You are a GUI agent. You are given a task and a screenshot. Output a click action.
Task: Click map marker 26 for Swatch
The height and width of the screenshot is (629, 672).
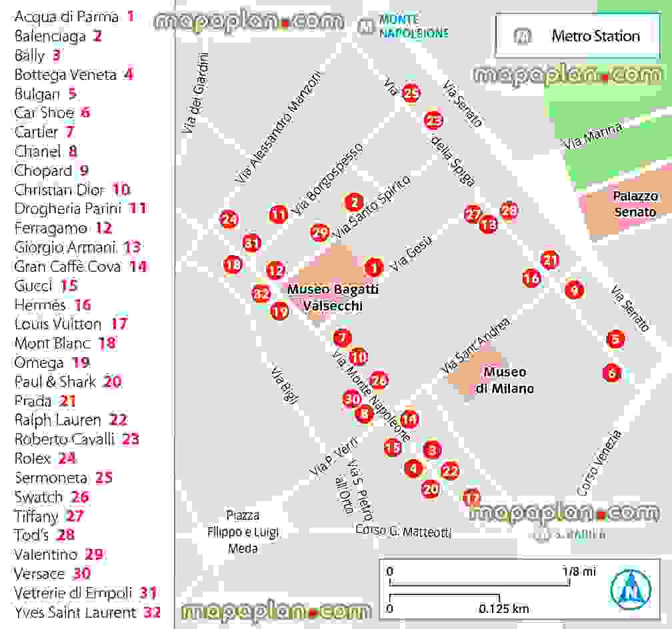[x=379, y=380]
